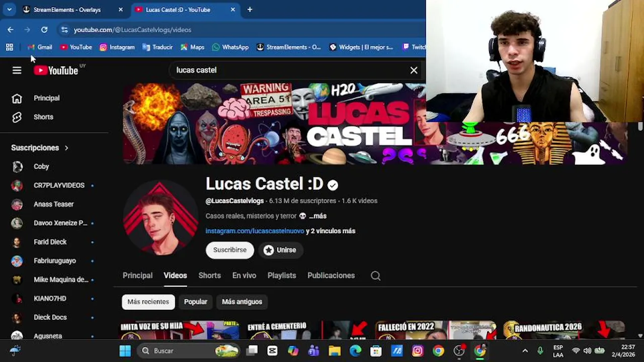This screenshot has height=362, width=644.
Task: Select the Videos tab
Action: click(x=175, y=276)
